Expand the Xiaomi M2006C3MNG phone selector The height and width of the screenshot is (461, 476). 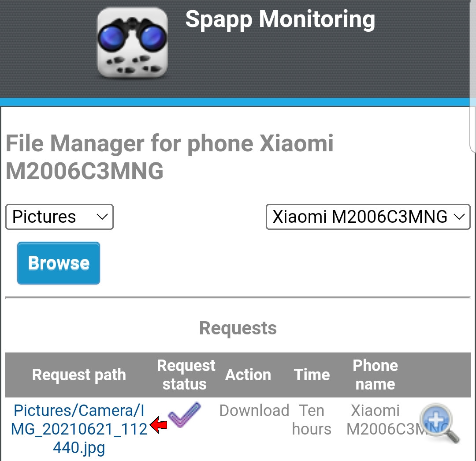click(368, 217)
